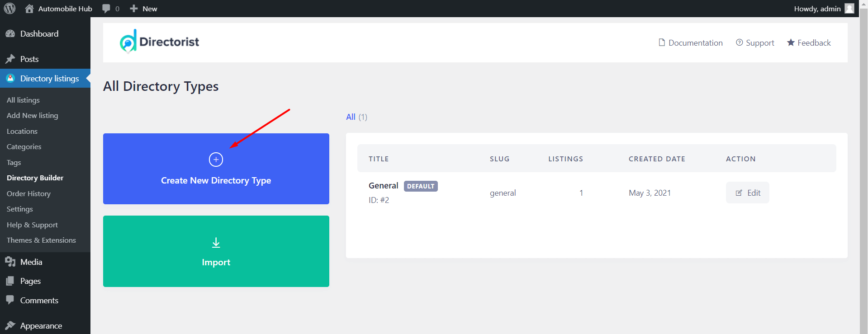
Task: Click the ID: #2 text
Action: coord(379,200)
